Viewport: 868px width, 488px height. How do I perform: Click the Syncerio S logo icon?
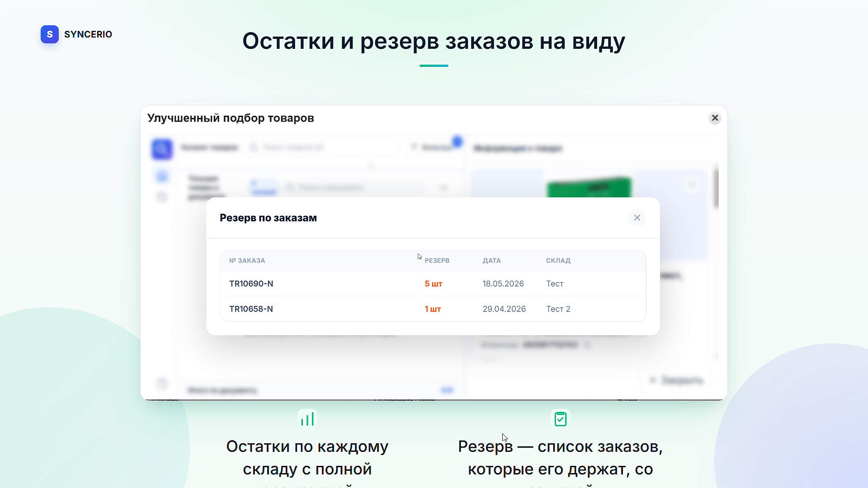[x=50, y=34]
